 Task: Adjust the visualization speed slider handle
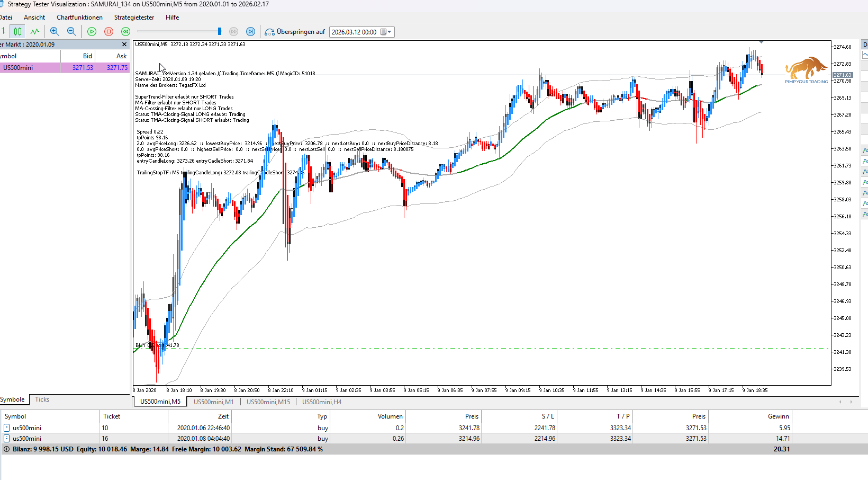tap(220, 32)
